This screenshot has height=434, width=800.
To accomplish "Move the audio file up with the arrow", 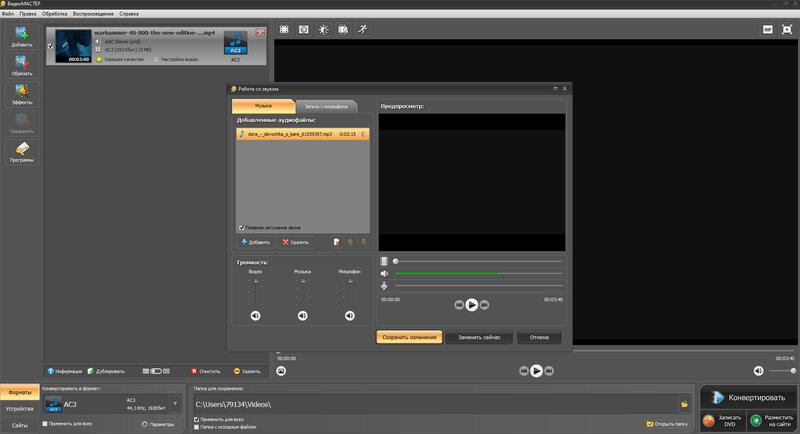I will point(351,242).
